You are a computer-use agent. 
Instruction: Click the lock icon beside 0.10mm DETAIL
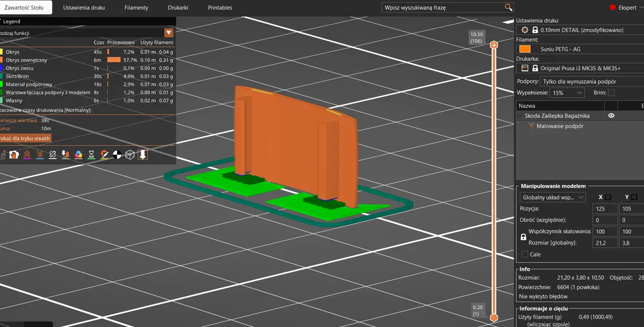pos(535,30)
